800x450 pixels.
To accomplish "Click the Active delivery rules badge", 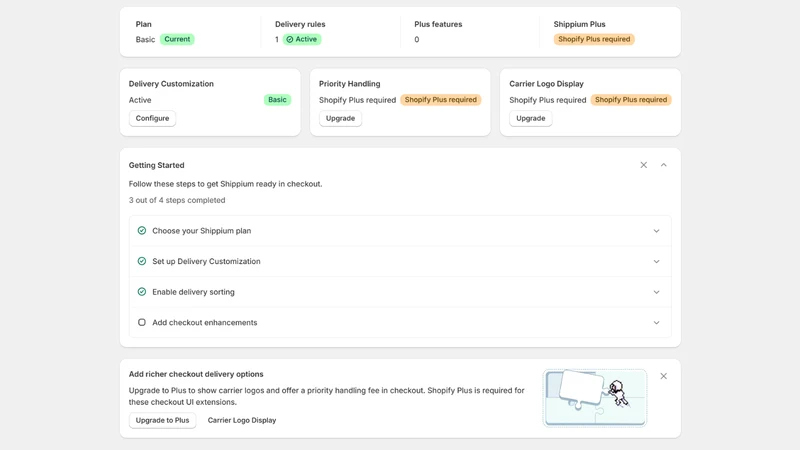I will [301, 39].
